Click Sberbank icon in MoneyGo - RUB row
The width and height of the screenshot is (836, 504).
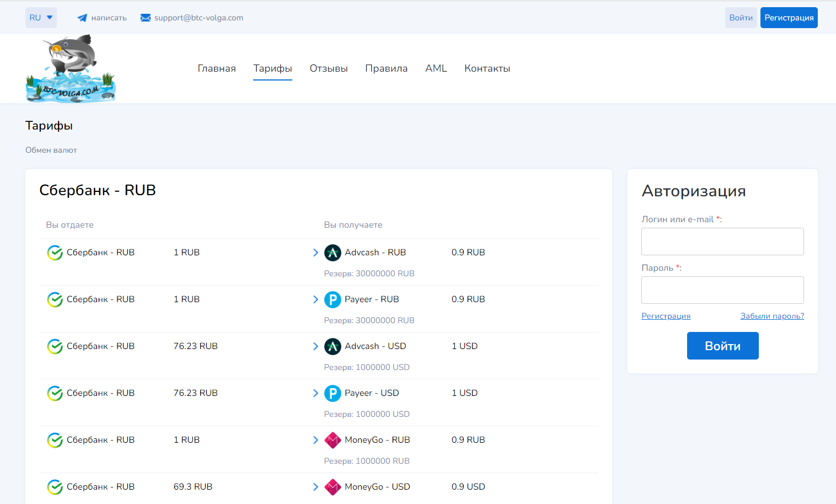point(55,440)
